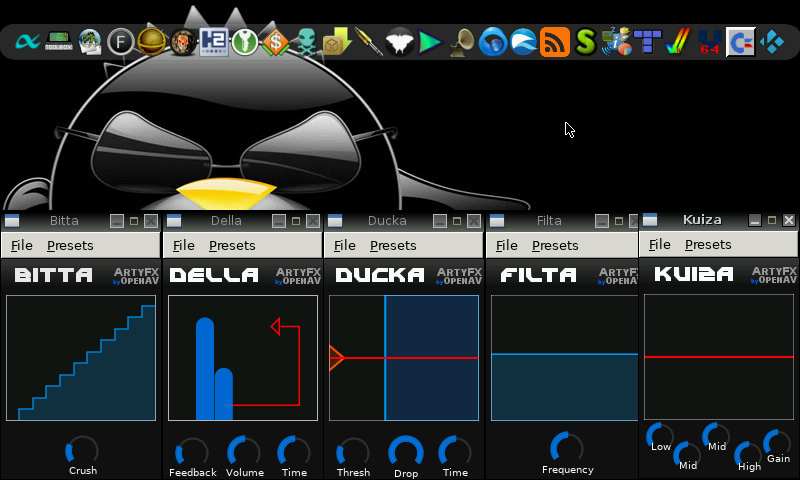Open Presets menu in Bitta window
This screenshot has width=800, height=480.
point(70,245)
